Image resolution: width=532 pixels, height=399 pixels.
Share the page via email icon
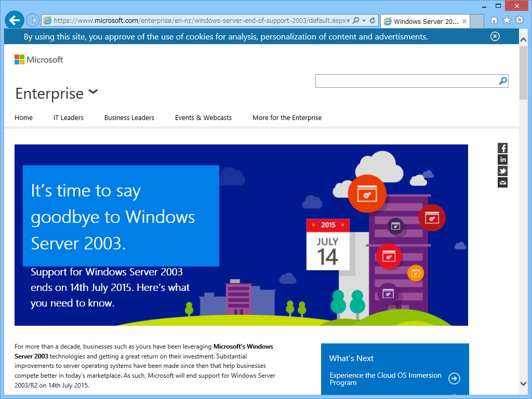coord(502,182)
